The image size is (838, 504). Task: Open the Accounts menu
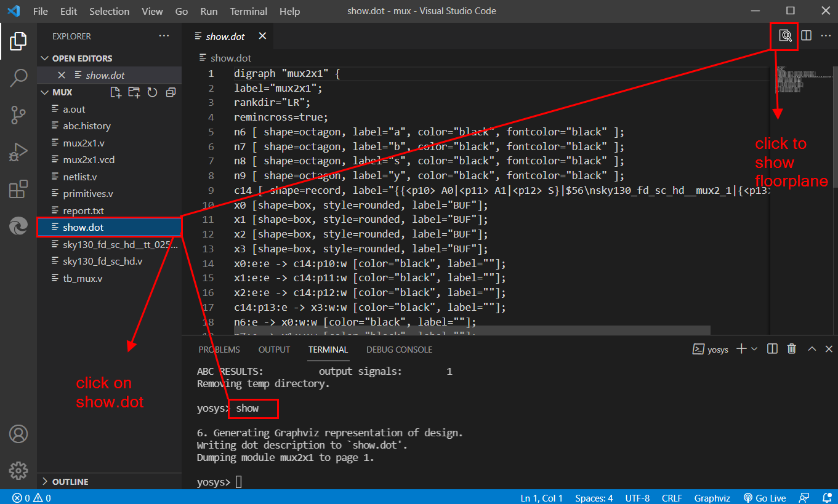pos(18,434)
